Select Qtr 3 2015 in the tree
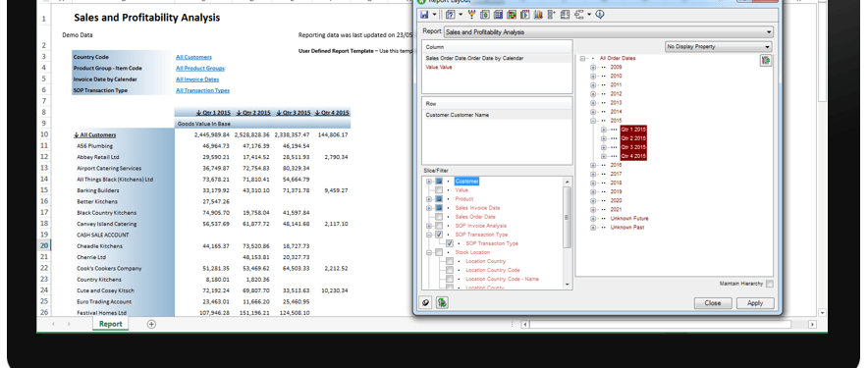 tap(633, 147)
